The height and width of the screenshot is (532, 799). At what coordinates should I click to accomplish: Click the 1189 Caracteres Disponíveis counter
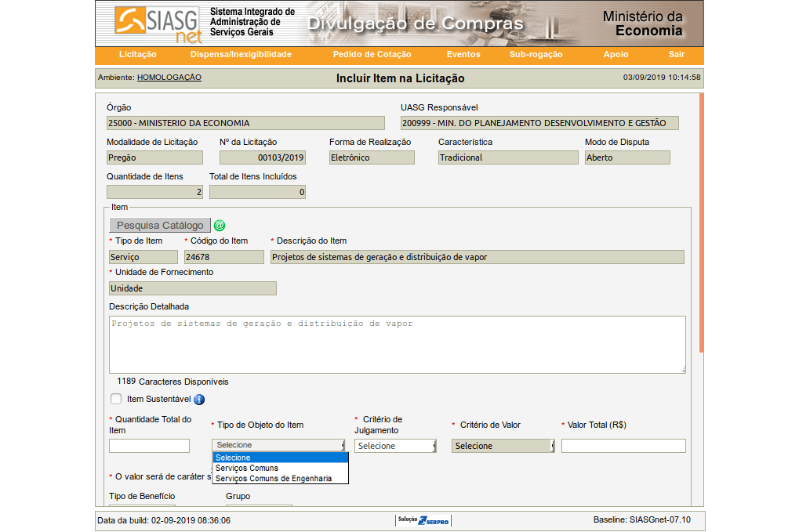coord(173,382)
